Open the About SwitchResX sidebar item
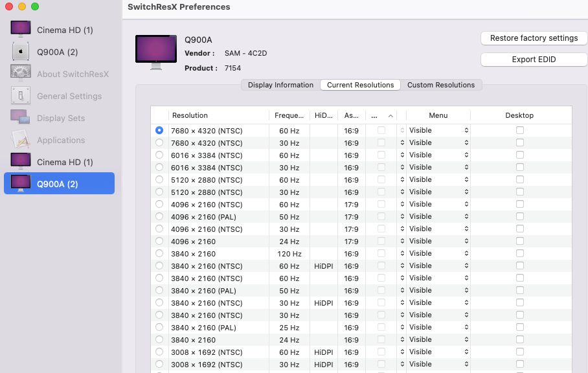The height and width of the screenshot is (373, 588). [x=60, y=74]
